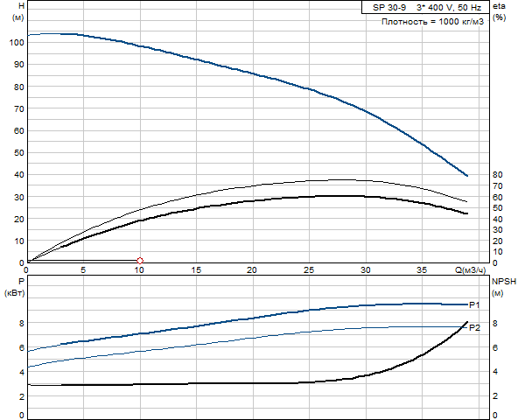Click the H axis label
Screen dimensions: 518x420
(20, 6)
